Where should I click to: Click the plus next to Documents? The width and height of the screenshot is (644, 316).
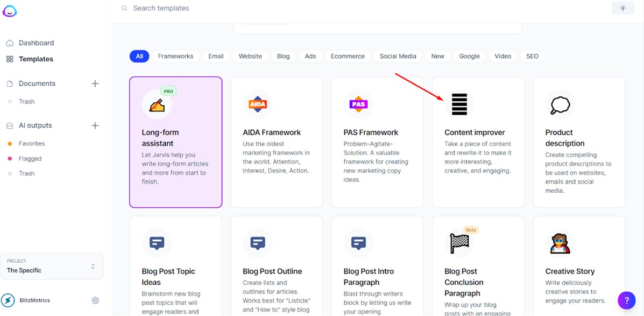point(95,83)
